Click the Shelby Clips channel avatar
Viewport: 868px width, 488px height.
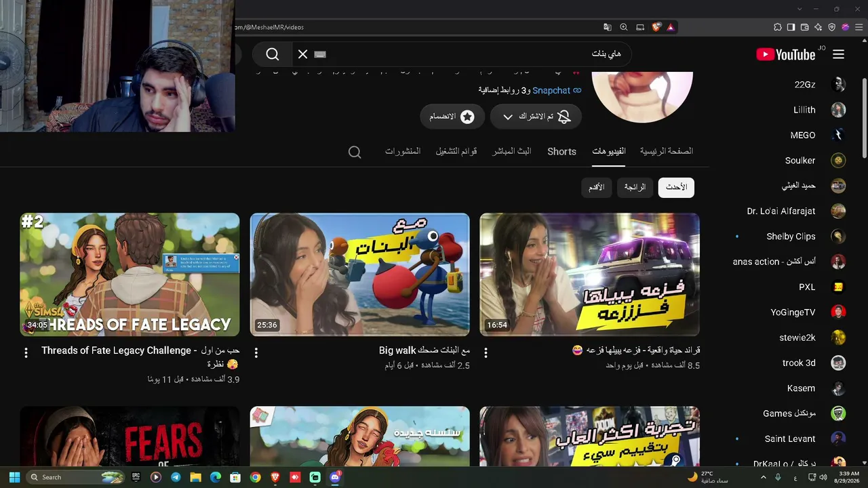point(839,237)
